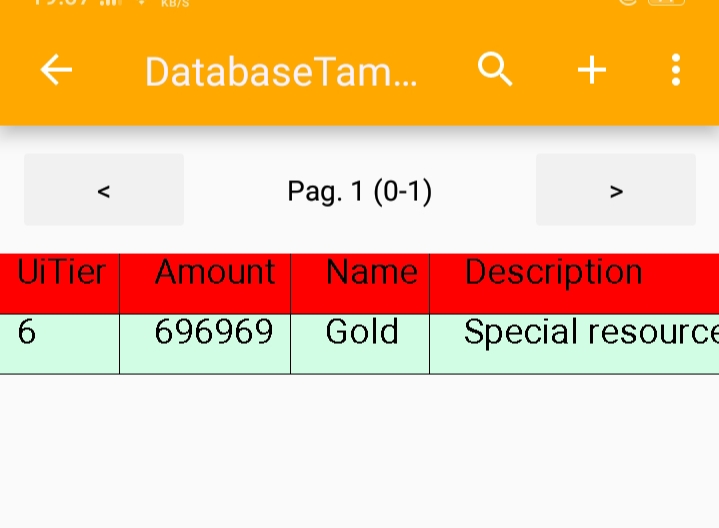Tap the Pag. 1 (0-1) page indicator
The width and height of the screenshot is (719, 528).
pos(360,190)
